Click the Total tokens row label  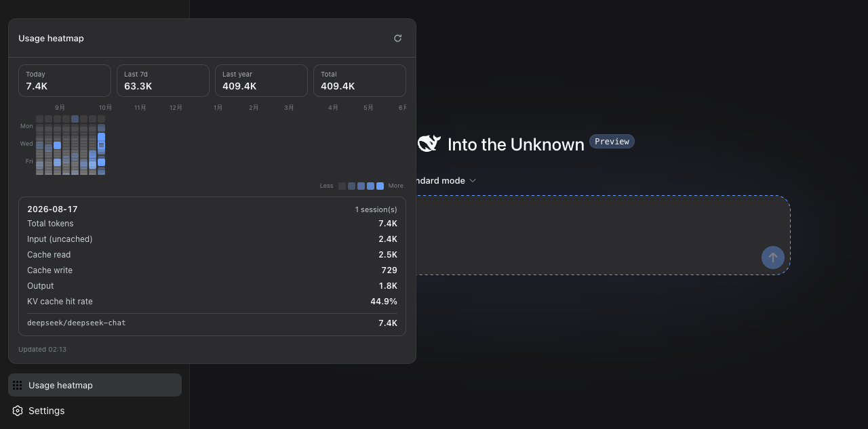pos(50,224)
